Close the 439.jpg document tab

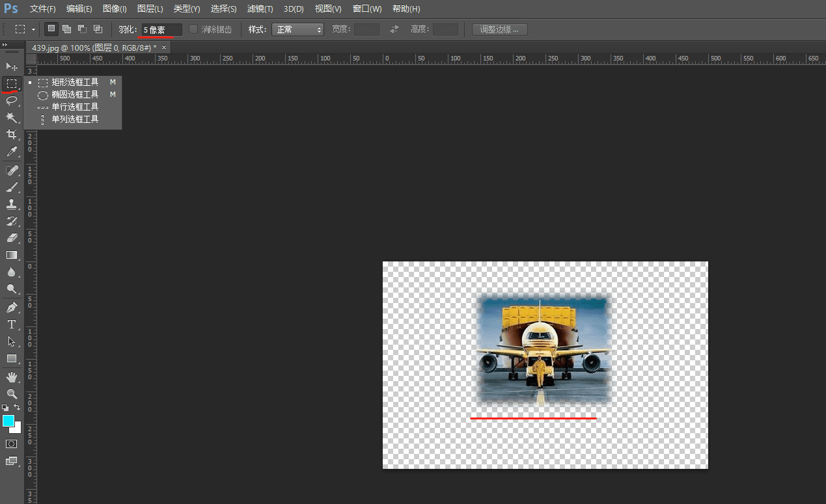[165, 47]
